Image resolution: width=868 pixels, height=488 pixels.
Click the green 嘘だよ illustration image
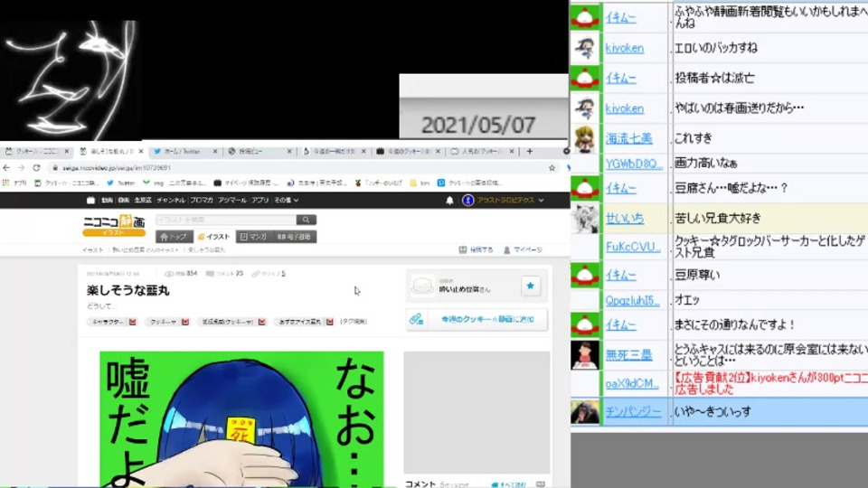[x=241, y=418]
